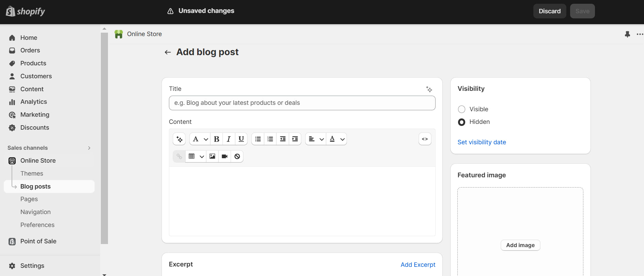644x276 pixels.
Task: Click inside the content editor area
Action: (x=302, y=201)
